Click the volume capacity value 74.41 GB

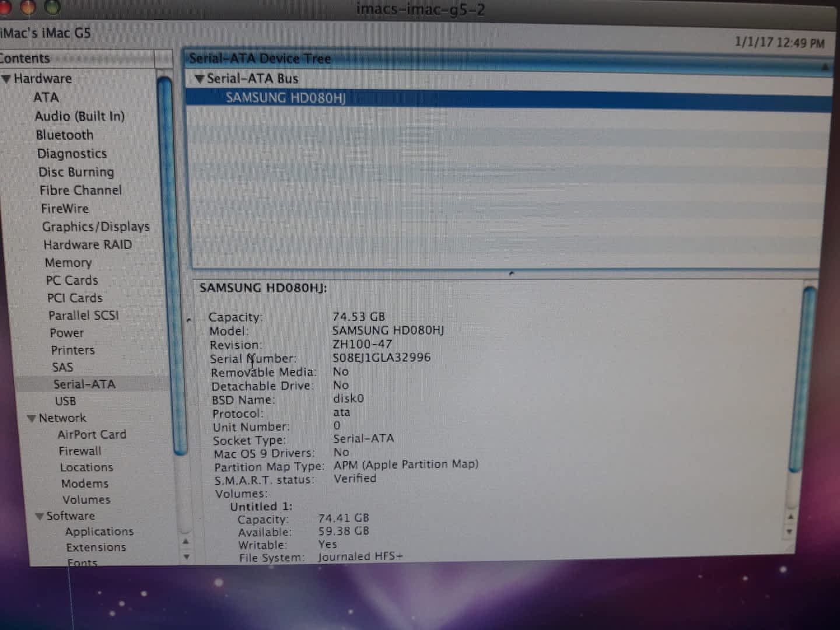tap(344, 517)
